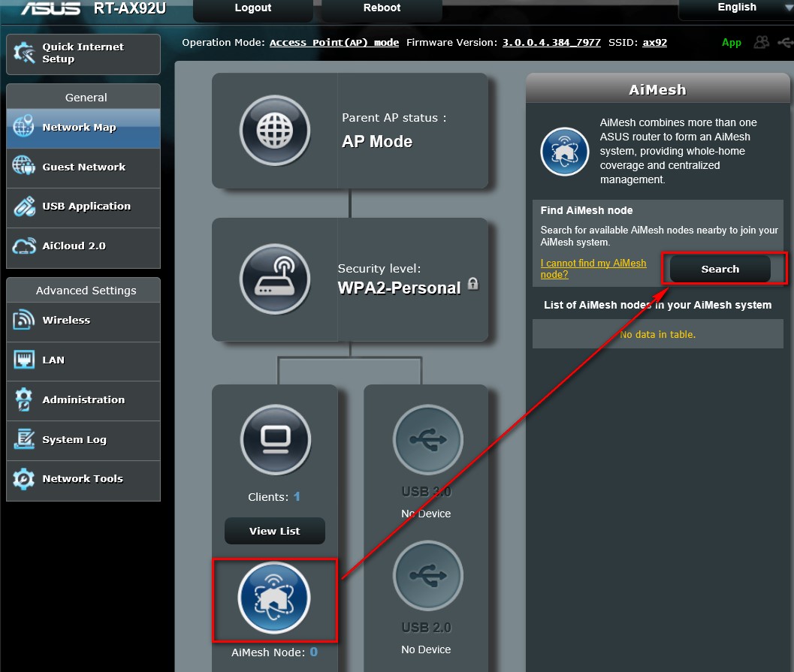Click firmware version 3.0.0.4.384_7977 link
Screen dimensions: 794x672
pyautogui.click(x=551, y=43)
